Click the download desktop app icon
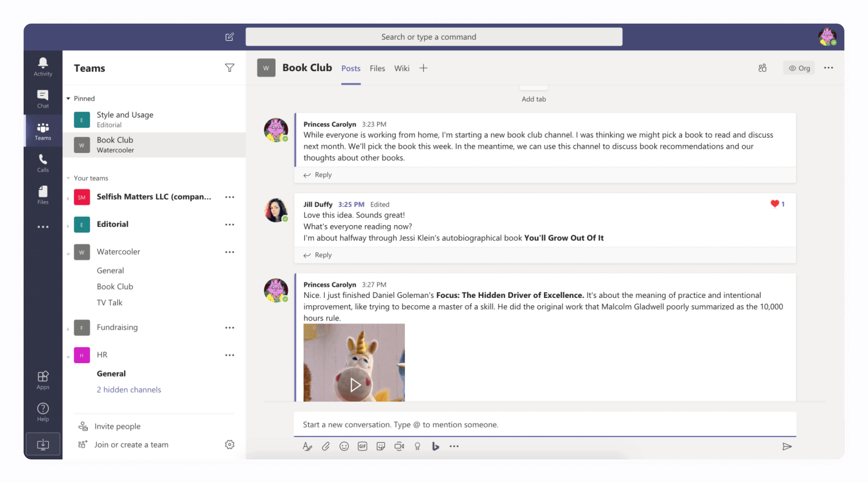 pos(43,444)
